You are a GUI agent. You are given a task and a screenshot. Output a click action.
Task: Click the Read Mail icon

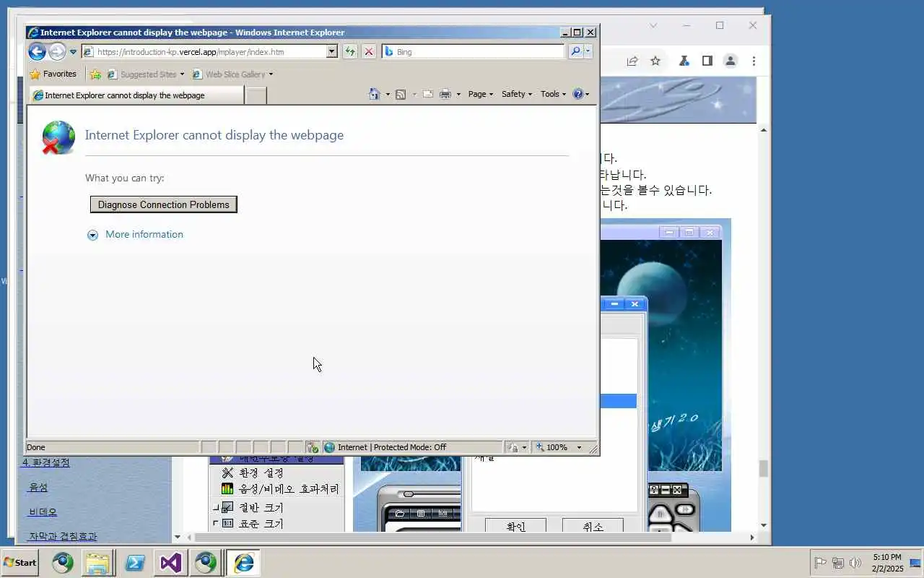(427, 94)
